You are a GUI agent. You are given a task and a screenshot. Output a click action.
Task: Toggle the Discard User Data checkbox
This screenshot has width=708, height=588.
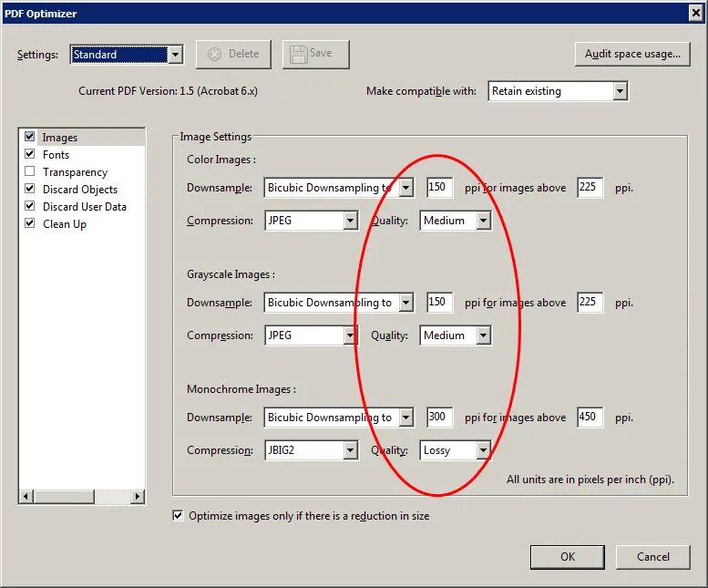point(30,206)
